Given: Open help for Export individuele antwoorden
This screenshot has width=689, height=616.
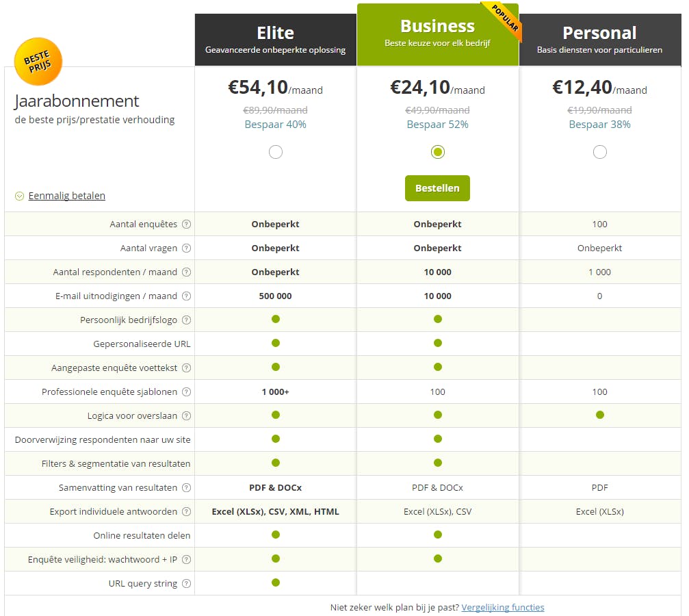Looking at the screenshot, I should coord(186,512).
